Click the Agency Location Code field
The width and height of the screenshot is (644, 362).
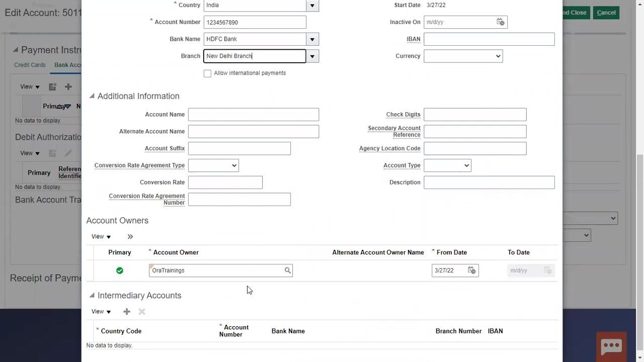pos(475,148)
